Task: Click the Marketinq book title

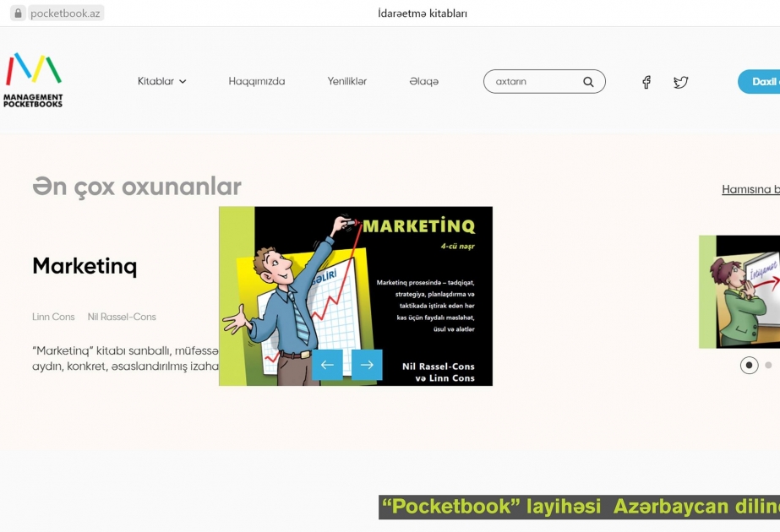Action: click(x=85, y=266)
